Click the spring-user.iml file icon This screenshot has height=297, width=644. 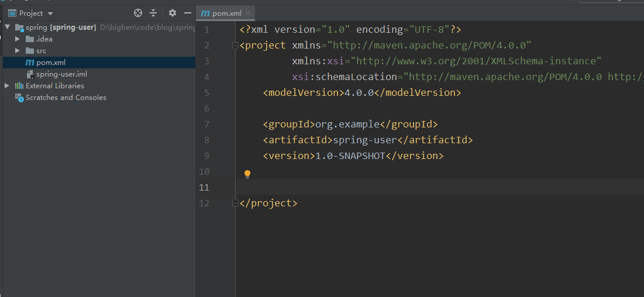click(30, 74)
